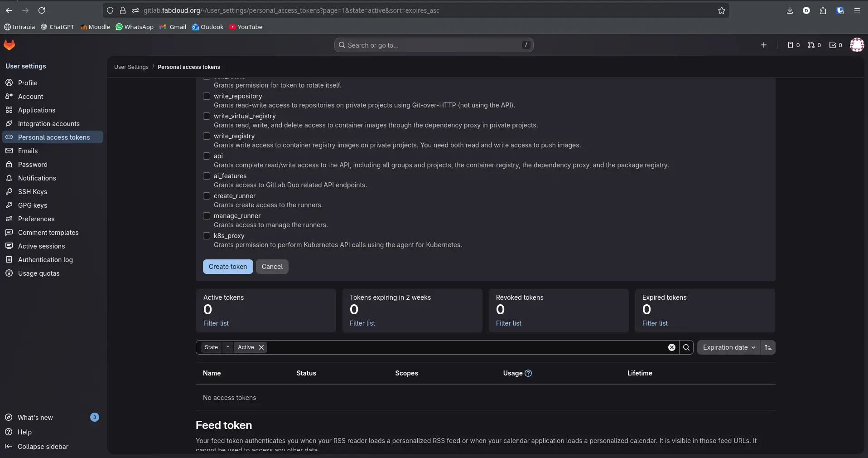
Task: Open the to-do list checkmark icon
Action: click(x=832, y=45)
